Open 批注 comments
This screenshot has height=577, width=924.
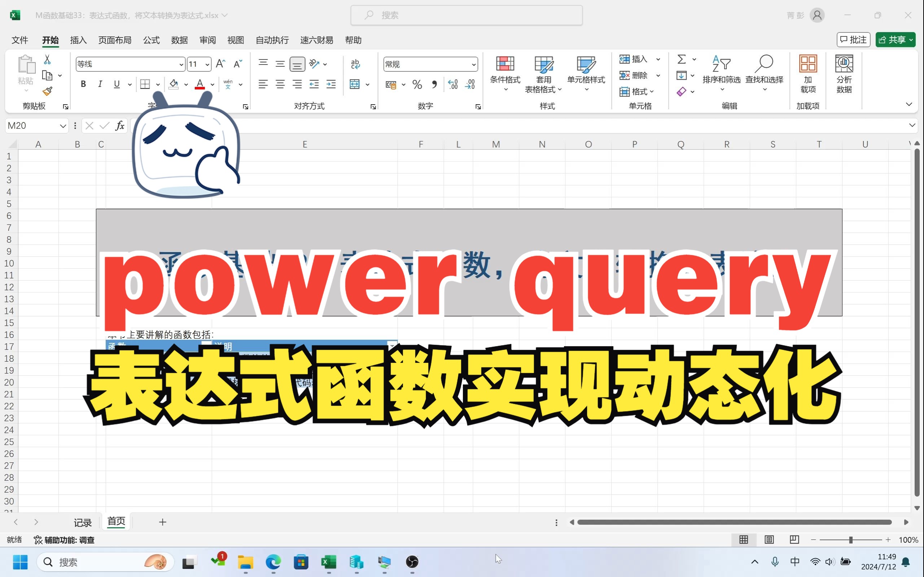(853, 39)
